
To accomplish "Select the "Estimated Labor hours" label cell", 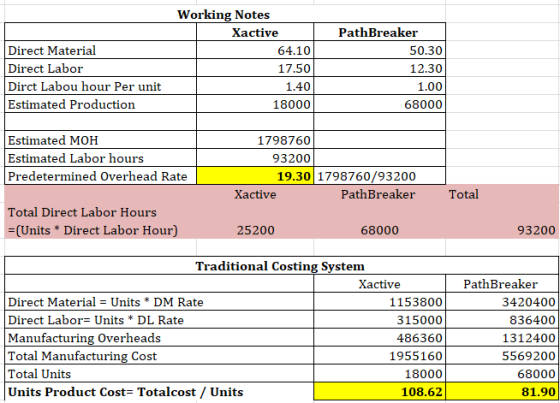I will [x=100, y=158].
